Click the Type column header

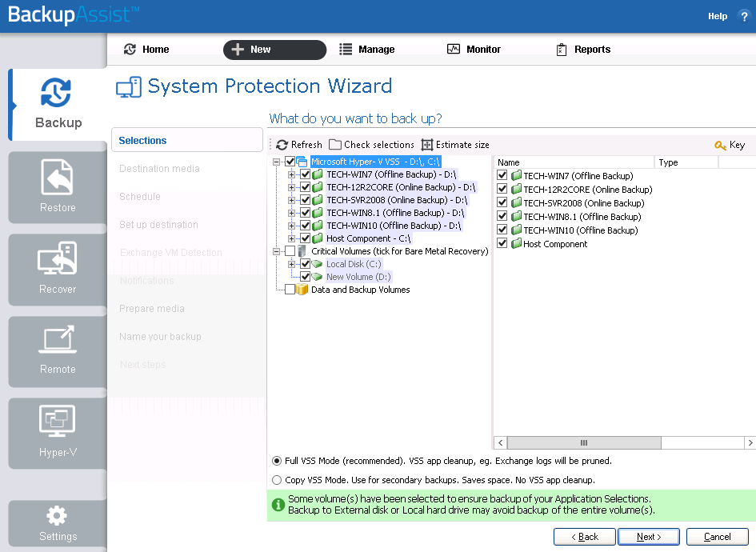[x=686, y=162]
